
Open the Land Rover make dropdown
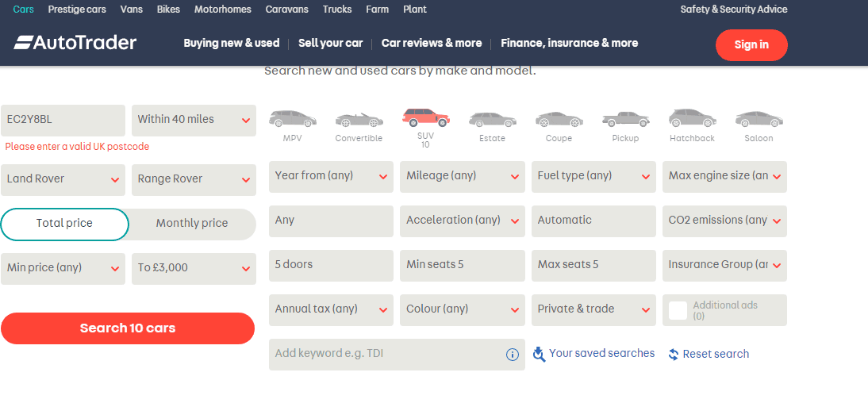[x=63, y=179]
